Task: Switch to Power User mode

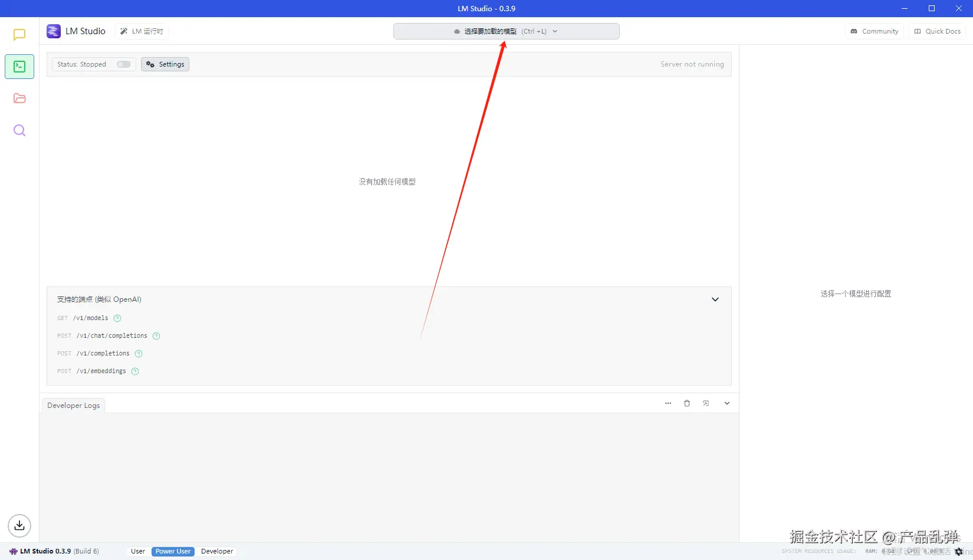Action: [x=173, y=552]
